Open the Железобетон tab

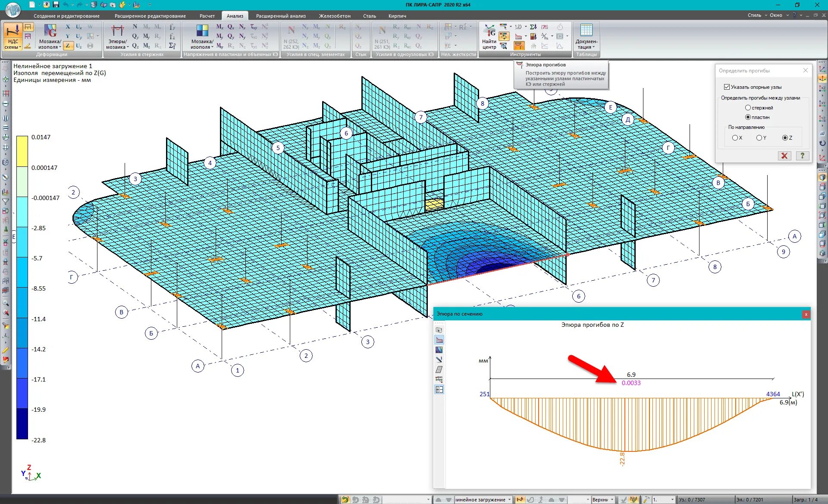[335, 16]
